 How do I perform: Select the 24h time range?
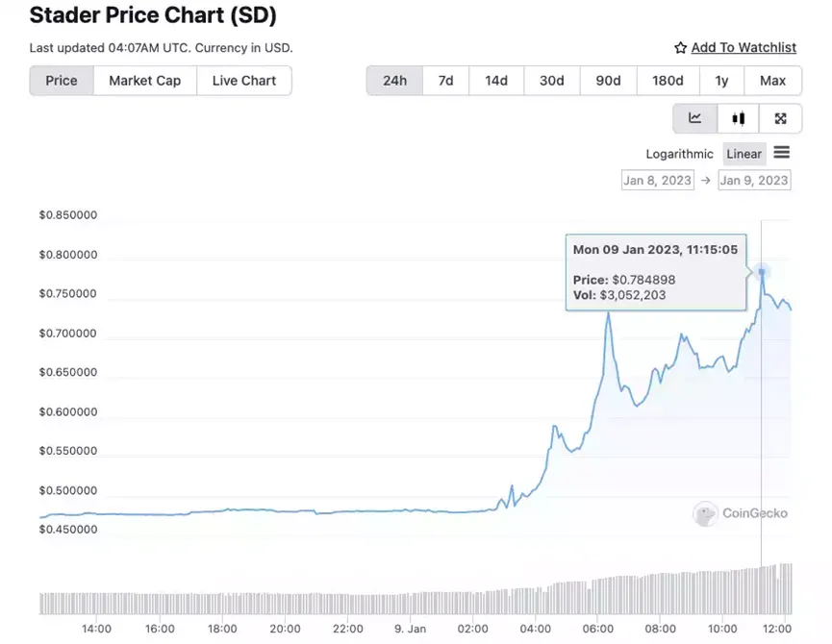pos(394,81)
